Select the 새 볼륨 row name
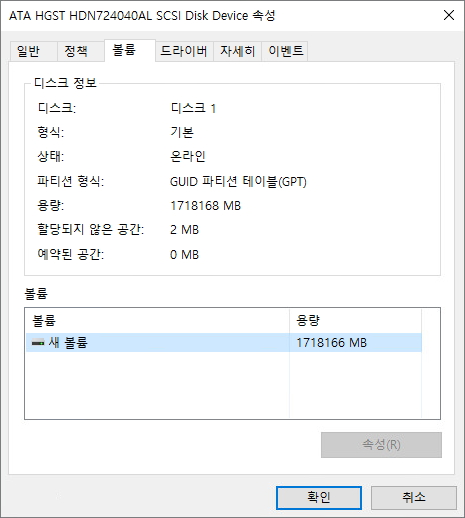465x518 pixels. coord(68,342)
